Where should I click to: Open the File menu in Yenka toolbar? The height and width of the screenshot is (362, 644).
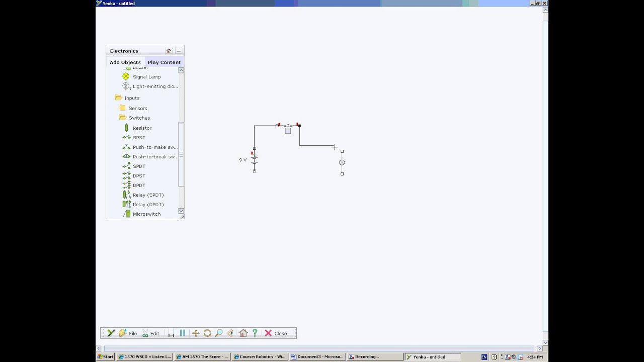pos(128,333)
